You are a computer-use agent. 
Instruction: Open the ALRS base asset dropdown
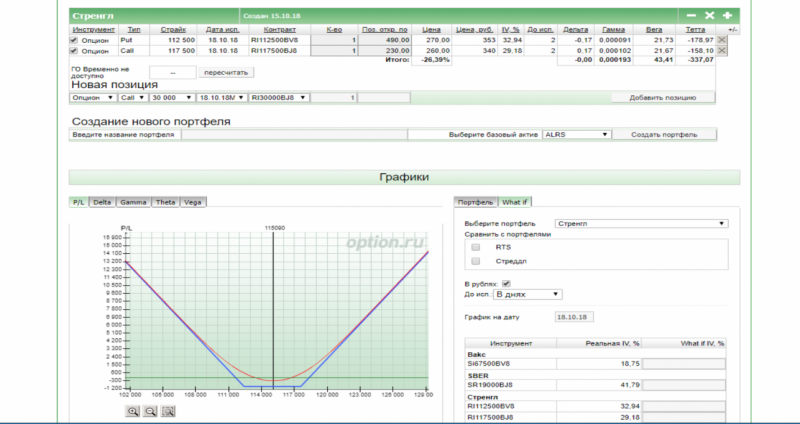[x=575, y=134]
